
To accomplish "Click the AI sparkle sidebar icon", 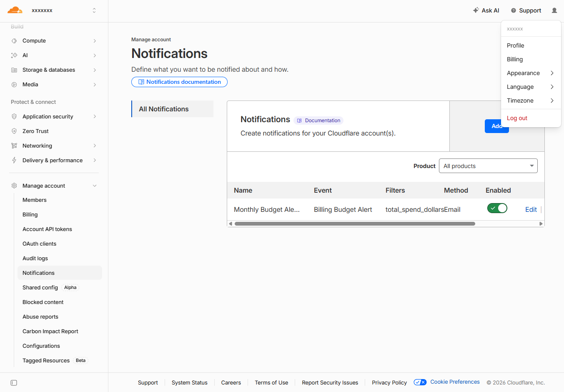I will tap(14, 55).
